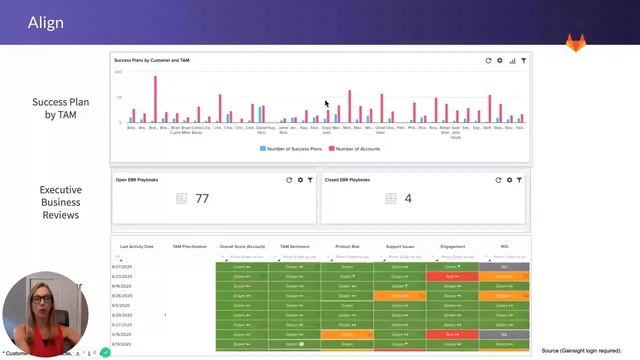This screenshot has width=640, height=360.
Task: Focus the TAM Sentiment filter input
Action: click(x=300, y=257)
